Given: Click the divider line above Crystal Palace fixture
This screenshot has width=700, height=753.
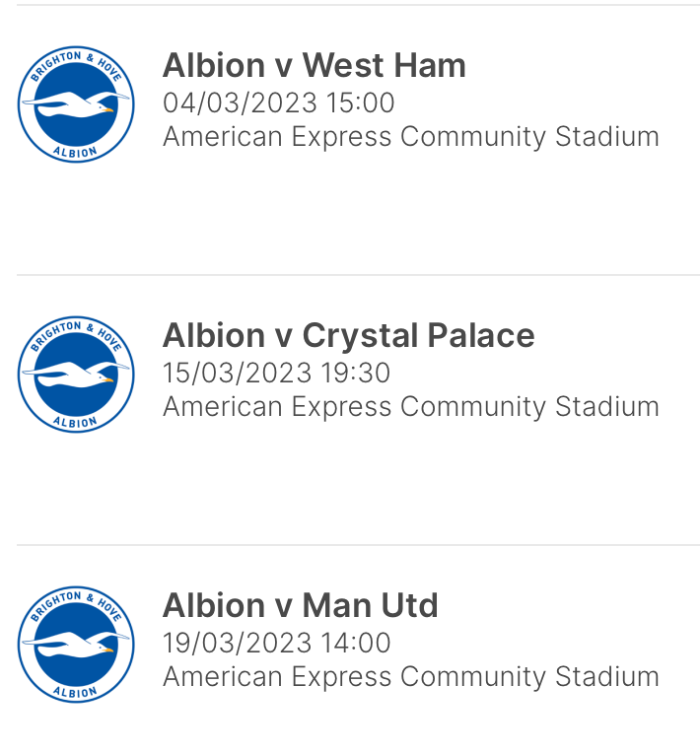Looking at the screenshot, I should pos(358,275).
